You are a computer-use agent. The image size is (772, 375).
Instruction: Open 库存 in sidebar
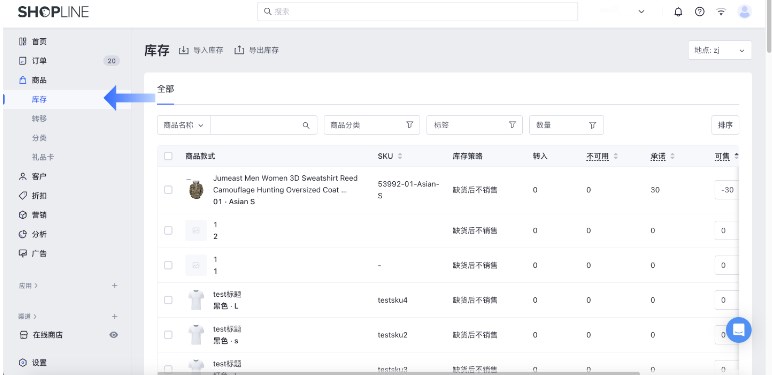(39, 99)
